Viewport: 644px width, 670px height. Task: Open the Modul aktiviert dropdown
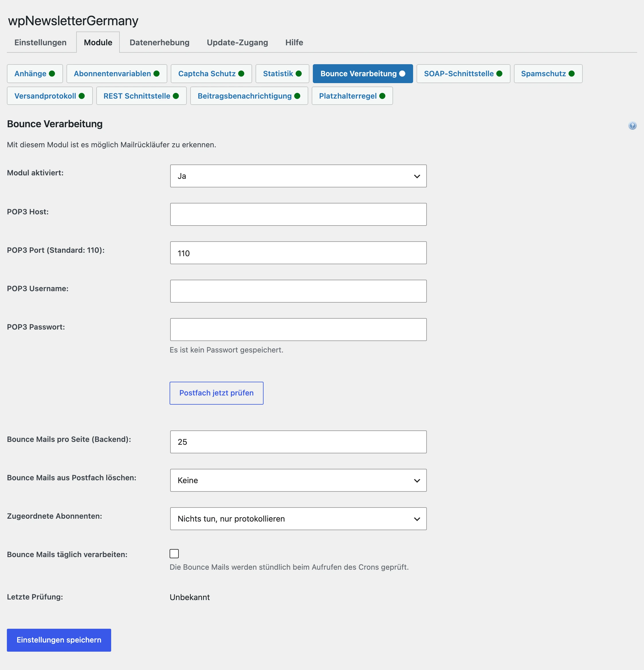[298, 176]
